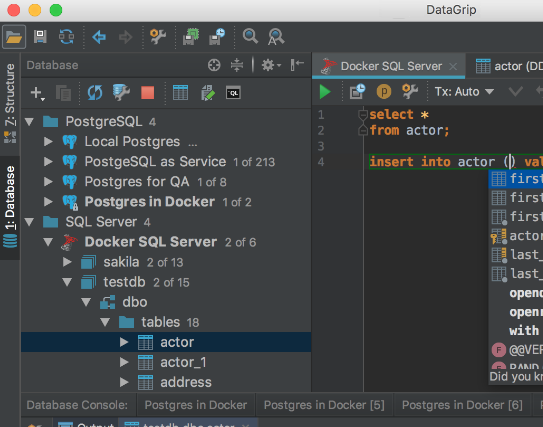This screenshot has width=543, height=427.
Task: Toggle the 1: Database side panel tab
Action: [10, 207]
